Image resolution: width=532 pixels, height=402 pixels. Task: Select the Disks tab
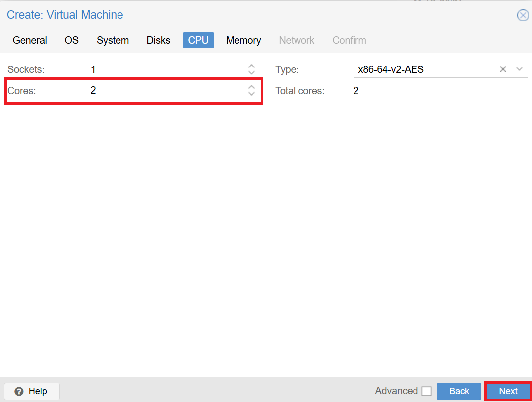tap(158, 40)
